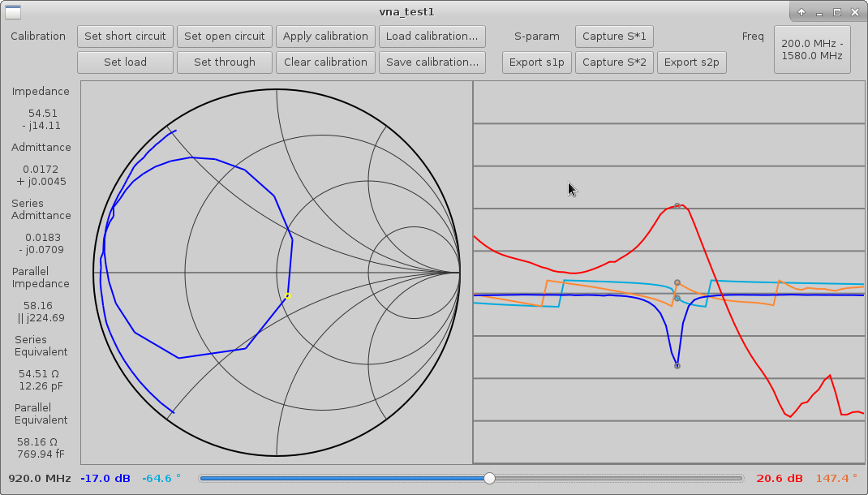Viewport: 868px width, 495px height.
Task: Capture S*1 parameters
Action: (614, 37)
